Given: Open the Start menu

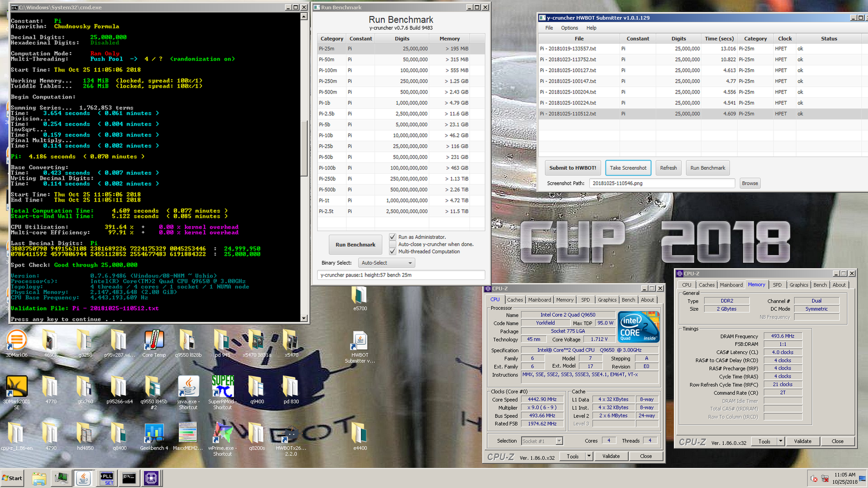Looking at the screenshot, I should 12,478.
